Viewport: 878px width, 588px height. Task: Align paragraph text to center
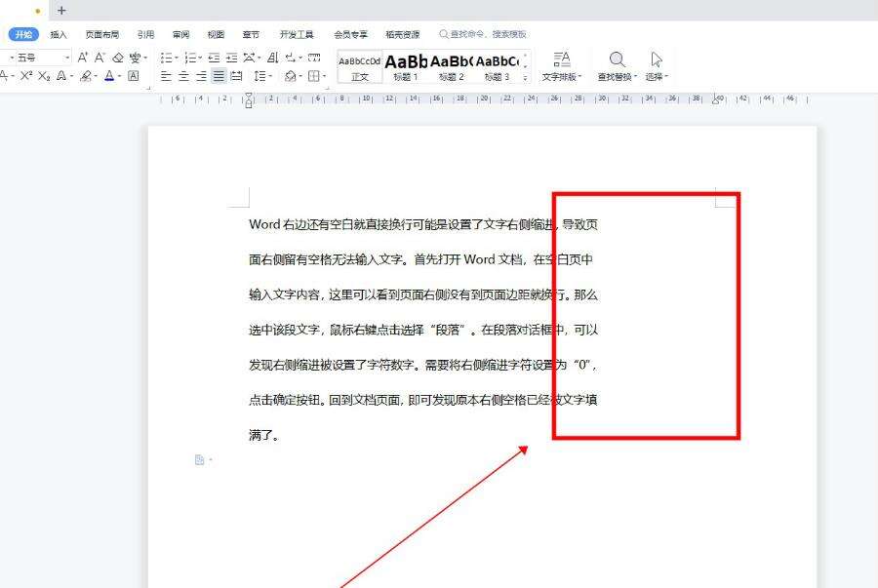[183, 76]
